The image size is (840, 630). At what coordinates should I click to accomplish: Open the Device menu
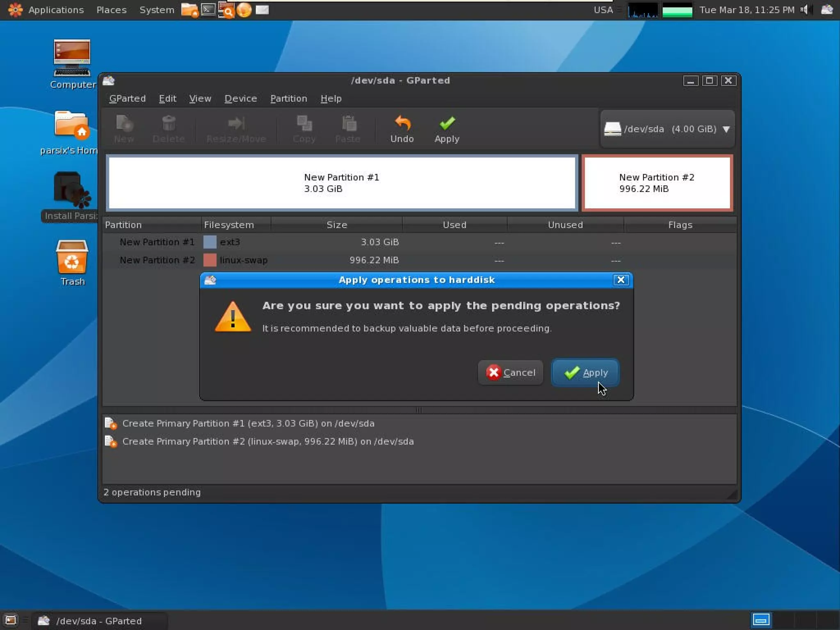[240, 98]
